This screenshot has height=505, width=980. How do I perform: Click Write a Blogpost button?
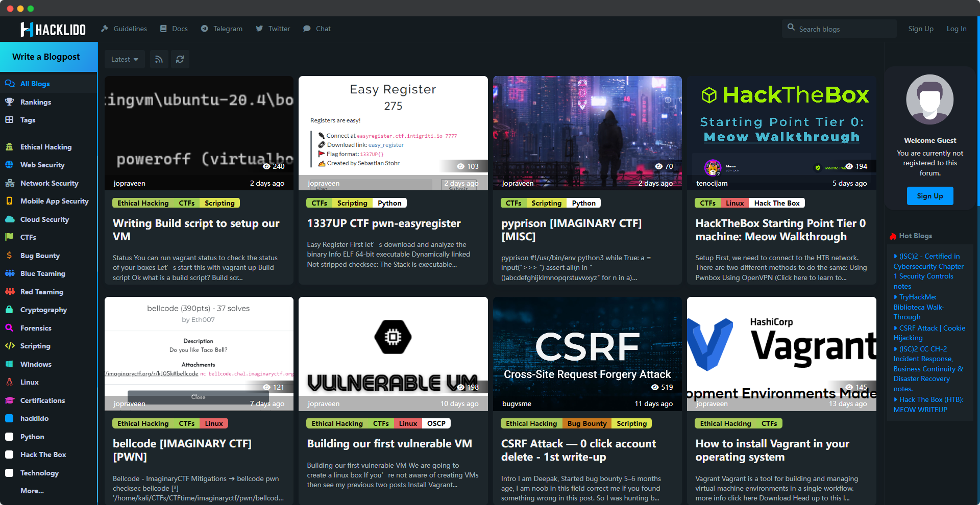(x=48, y=57)
